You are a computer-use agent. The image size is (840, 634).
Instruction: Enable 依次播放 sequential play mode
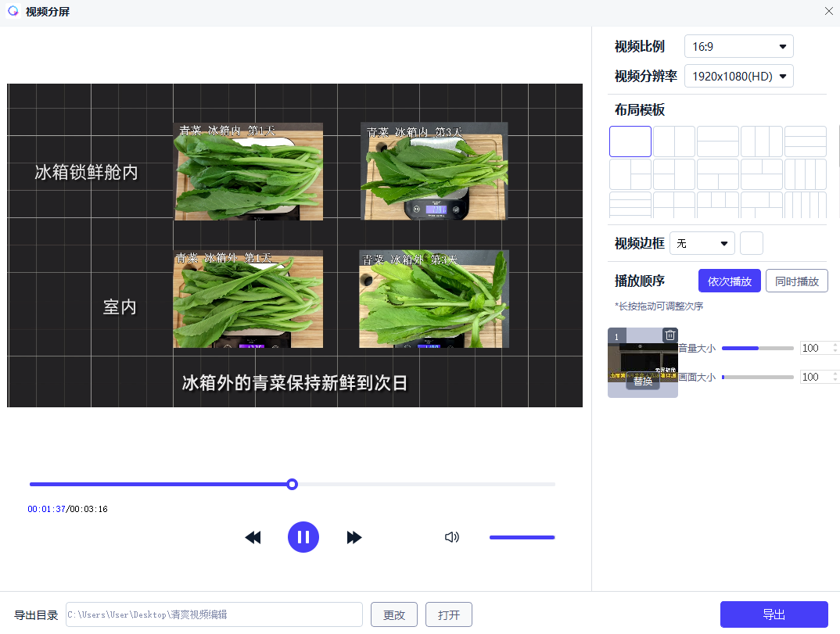coord(729,280)
